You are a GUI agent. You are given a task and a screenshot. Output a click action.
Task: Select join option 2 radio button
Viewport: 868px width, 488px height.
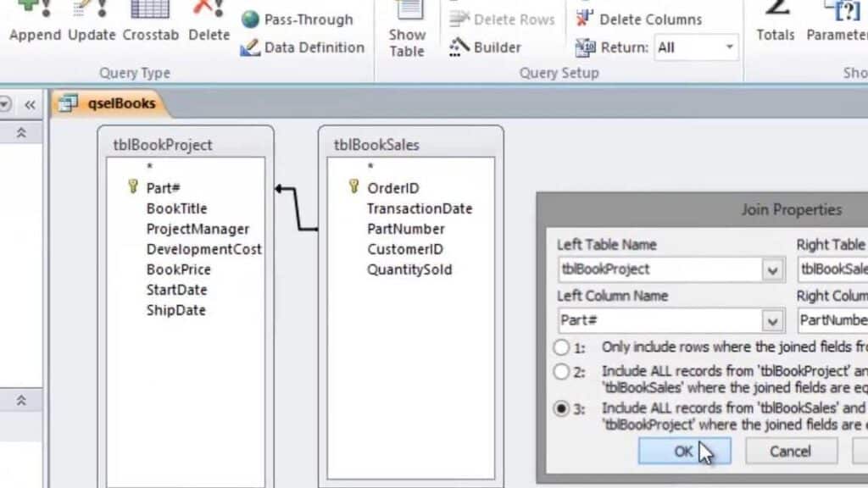point(561,371)
